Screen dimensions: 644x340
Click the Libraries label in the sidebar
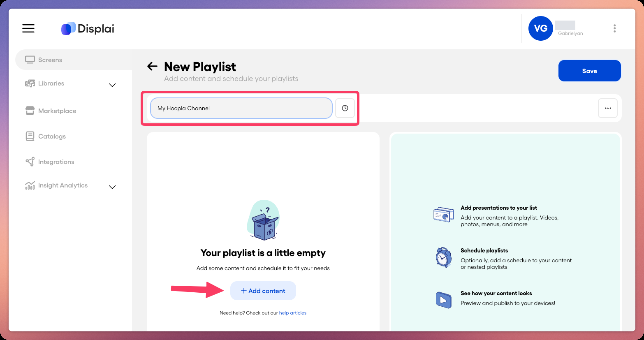tap(51, 83)
